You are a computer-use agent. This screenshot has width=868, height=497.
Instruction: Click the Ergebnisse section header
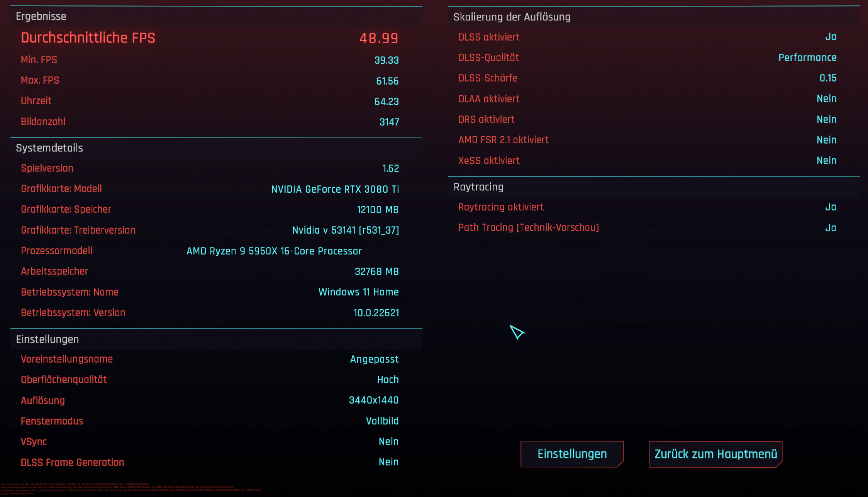[41, 17]
